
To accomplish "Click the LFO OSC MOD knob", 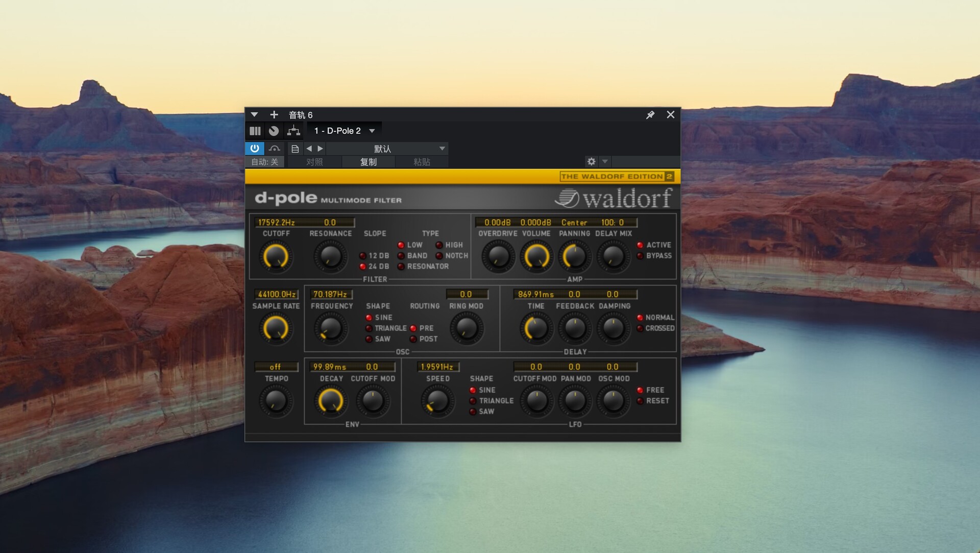I will [x=613, y=401].
